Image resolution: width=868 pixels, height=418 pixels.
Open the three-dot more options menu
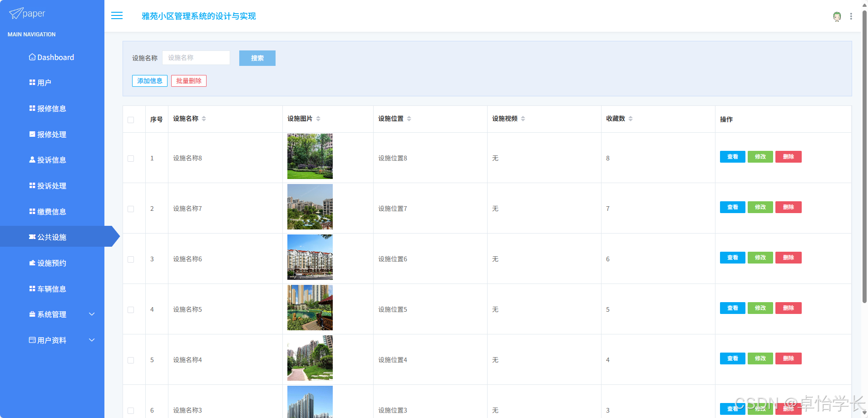pos(851,16)
